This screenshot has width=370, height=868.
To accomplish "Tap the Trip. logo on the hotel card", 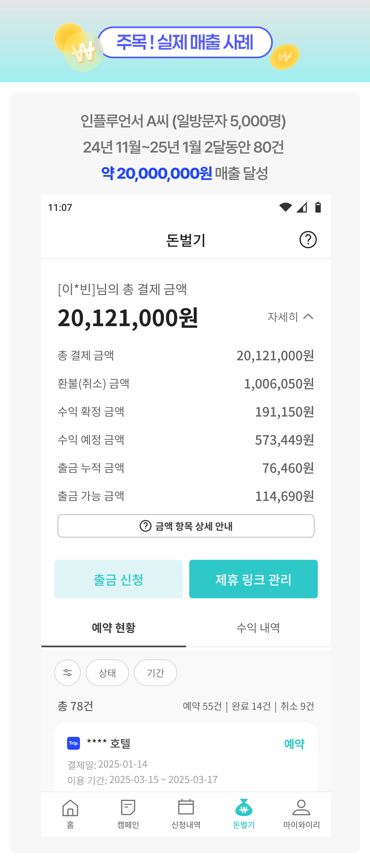I will (x=74, y=743).
